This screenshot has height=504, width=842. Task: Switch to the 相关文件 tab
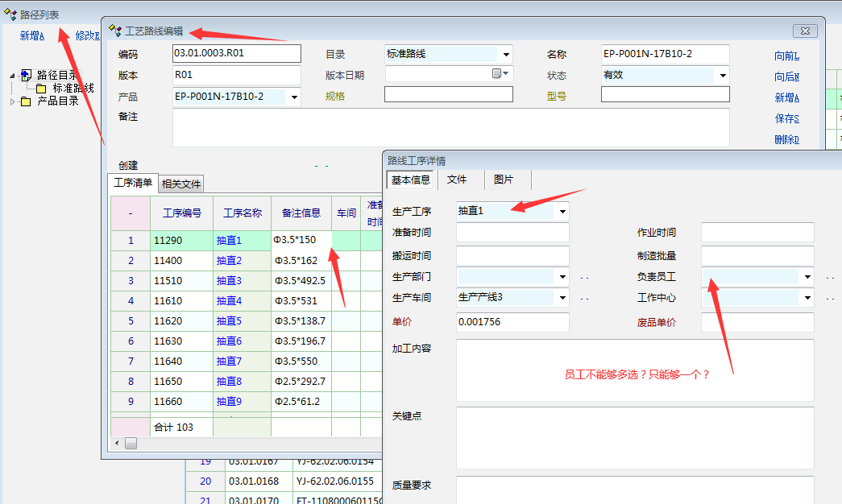click(x=181, y=184)
